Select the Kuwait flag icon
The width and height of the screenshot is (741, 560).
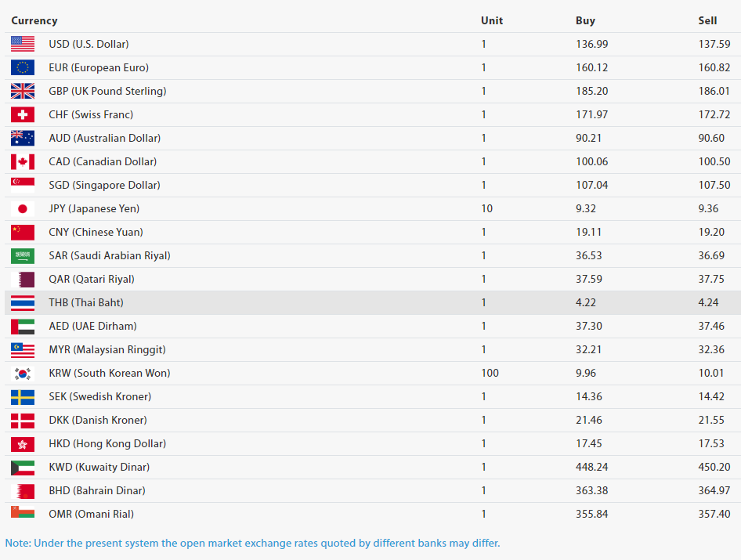click(23, 468)
